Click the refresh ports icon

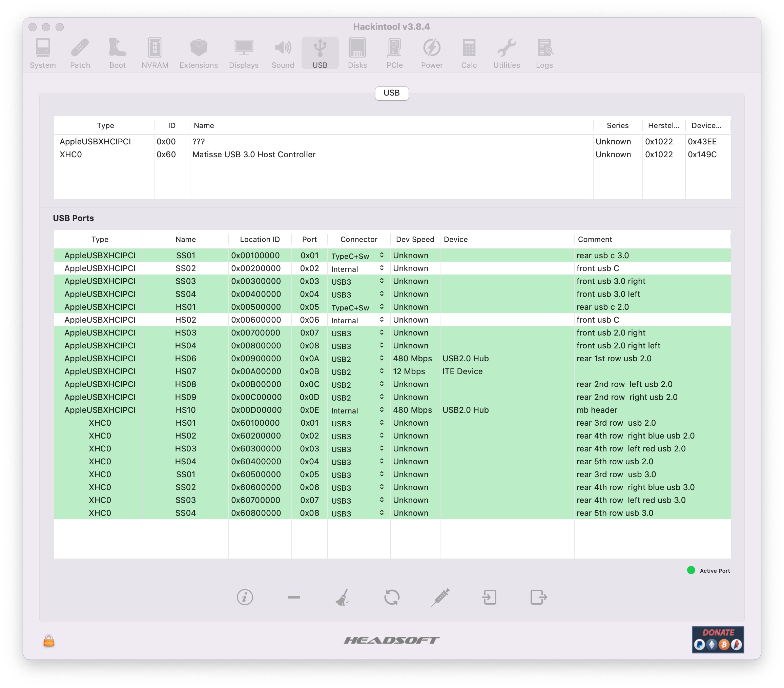(x=392, y=597)
